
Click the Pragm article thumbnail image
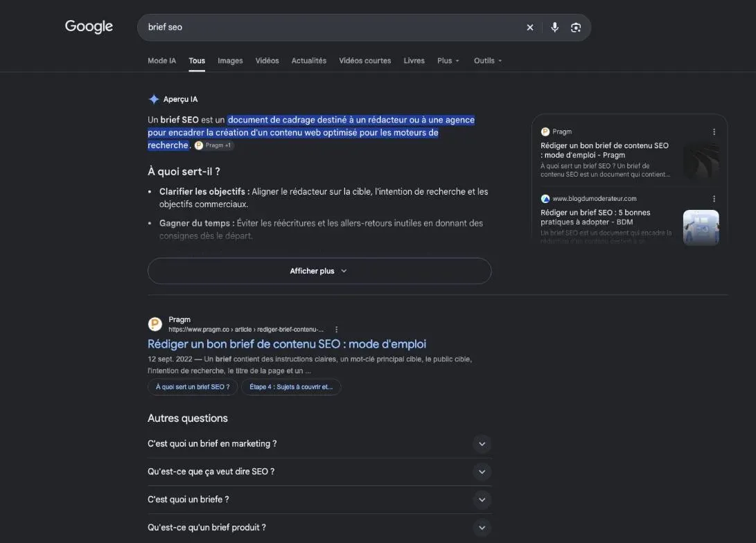coord(701,161)
